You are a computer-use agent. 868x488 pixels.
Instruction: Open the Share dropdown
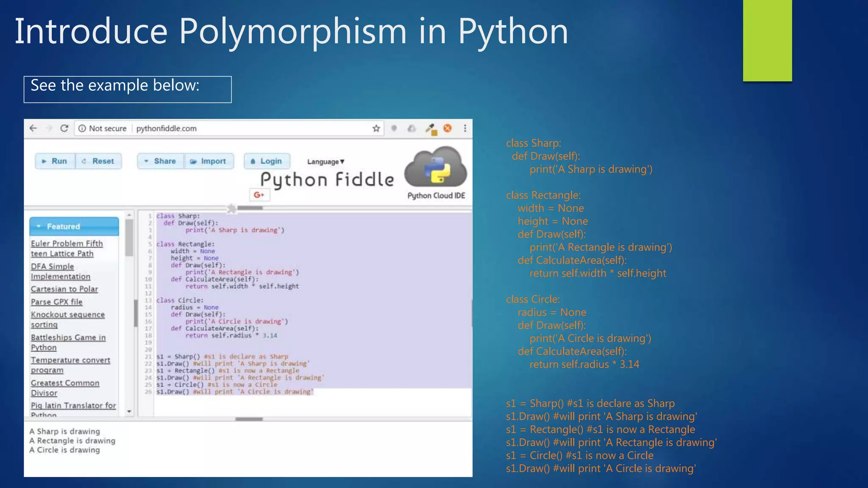pyautogui.click(x=161, y=161)
